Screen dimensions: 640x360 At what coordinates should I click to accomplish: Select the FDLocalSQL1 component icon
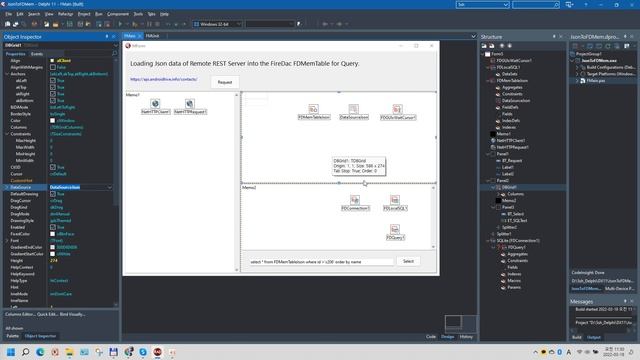click(x=395, y=200)
